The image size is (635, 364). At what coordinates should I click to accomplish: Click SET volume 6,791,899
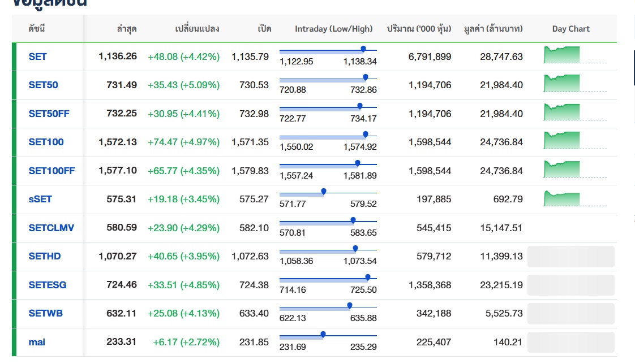[430, 57]
